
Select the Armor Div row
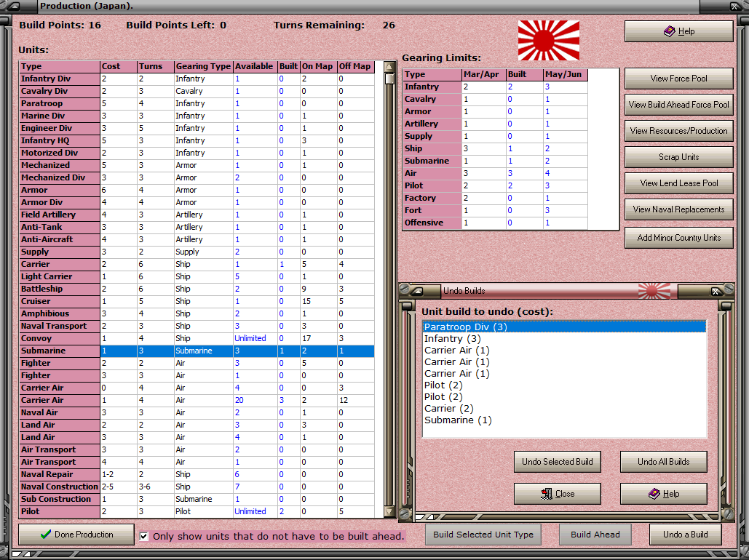197,202
